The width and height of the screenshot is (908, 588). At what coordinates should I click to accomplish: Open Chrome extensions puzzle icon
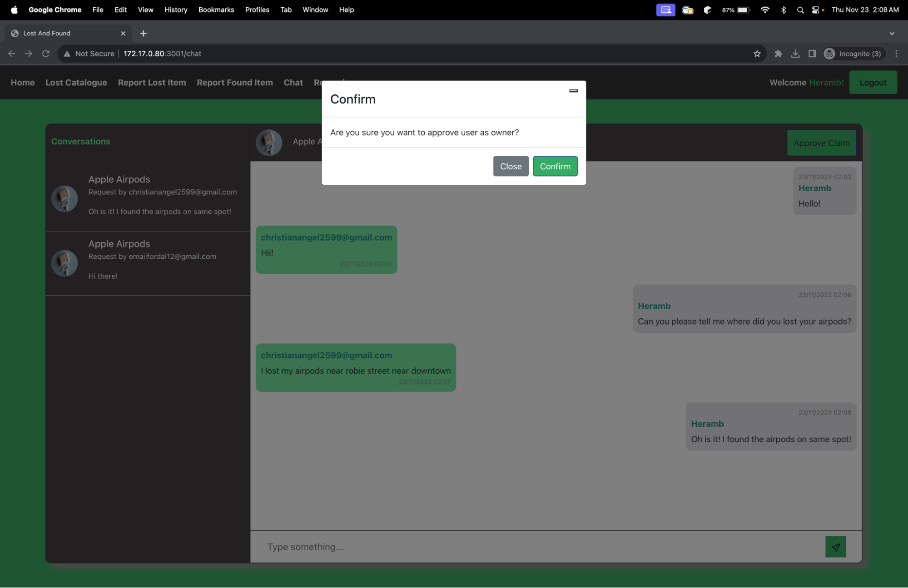click(x=778, y=54)
